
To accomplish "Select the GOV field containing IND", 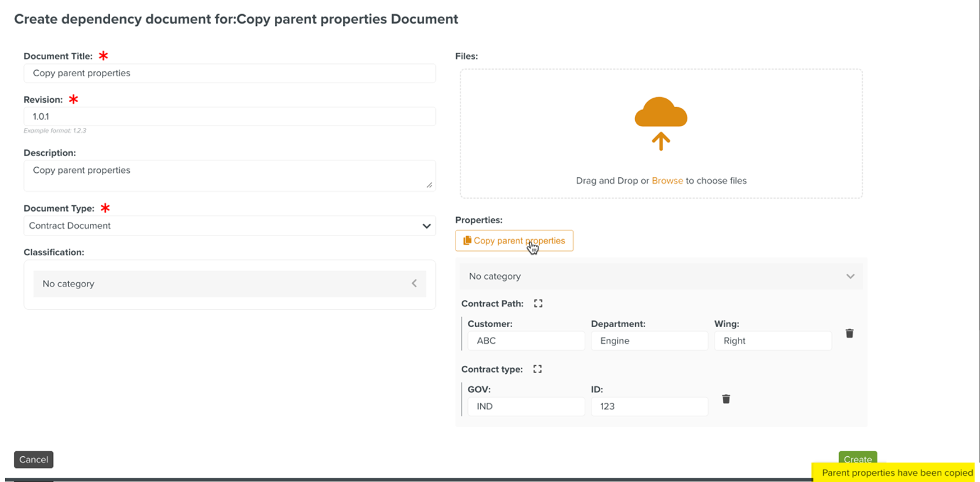I will [x=526, y=406].
